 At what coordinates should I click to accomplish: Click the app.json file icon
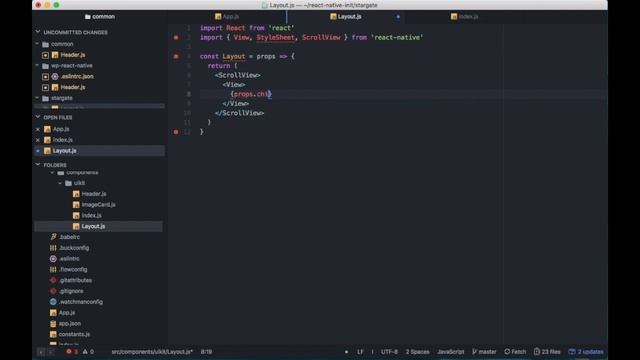pyautogui.click(x=53, y=324)
